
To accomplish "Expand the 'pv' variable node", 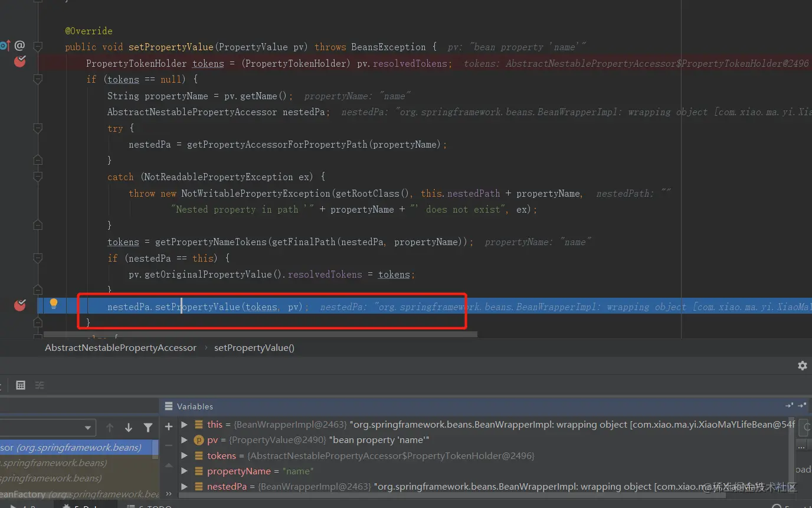I will 184,440.
